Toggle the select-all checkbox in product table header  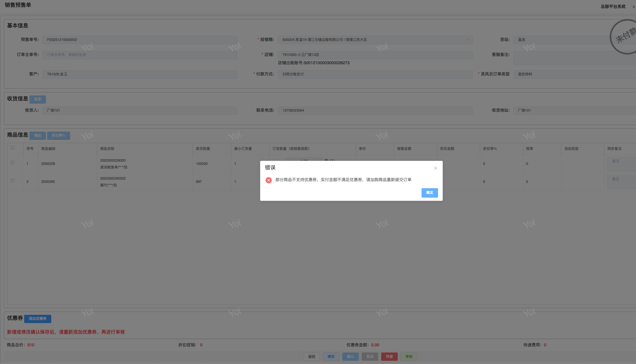click(12, 148)
